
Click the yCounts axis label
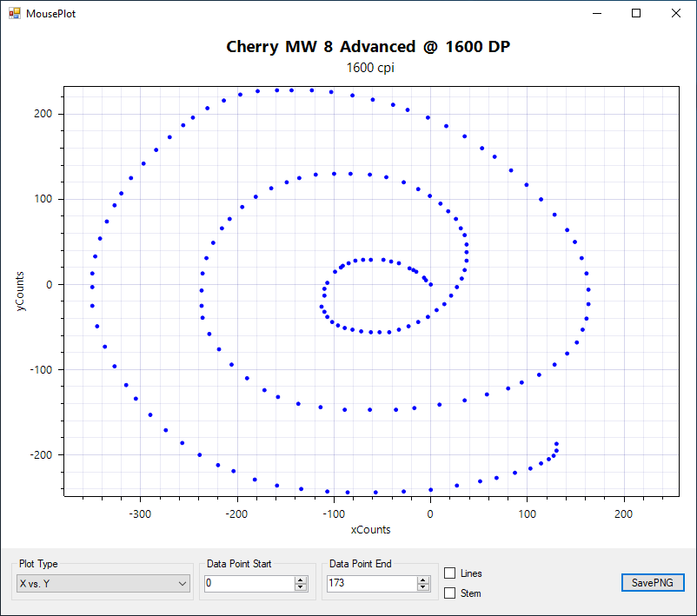click(x=20, y=291)
